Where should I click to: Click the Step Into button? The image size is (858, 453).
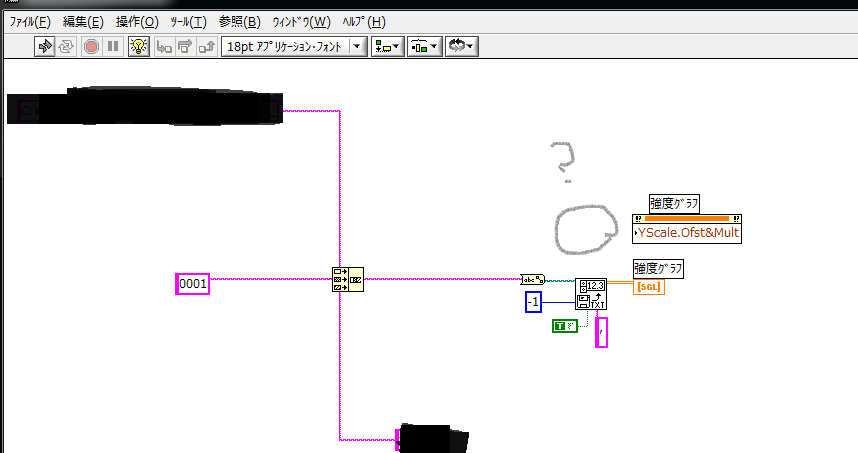pos(164,47)
